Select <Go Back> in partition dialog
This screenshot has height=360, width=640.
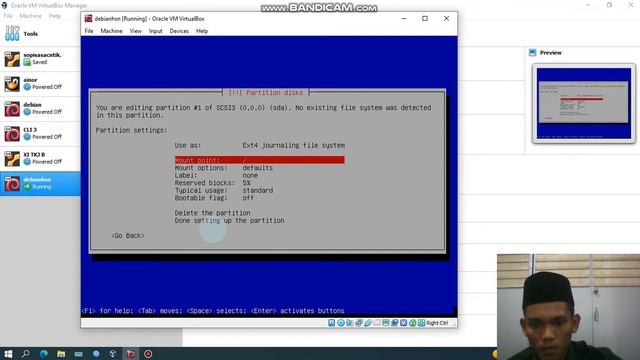128,236
